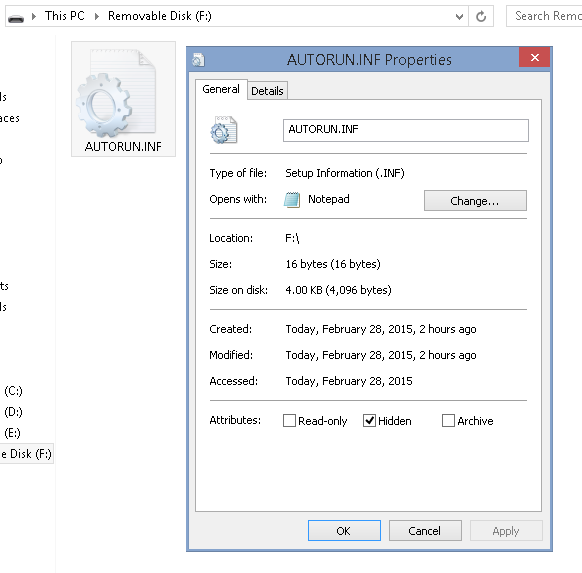This screenshot has width=582, height=573.
Task: Click the Properties dialog title bar icon
Action: pos(198,59)
